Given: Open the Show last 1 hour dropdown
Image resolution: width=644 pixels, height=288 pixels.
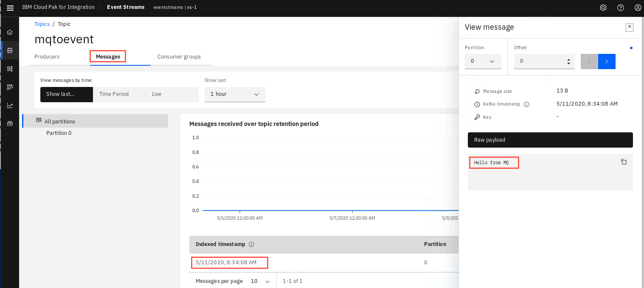Looking at the screenshot, I should tap(235, 94).
